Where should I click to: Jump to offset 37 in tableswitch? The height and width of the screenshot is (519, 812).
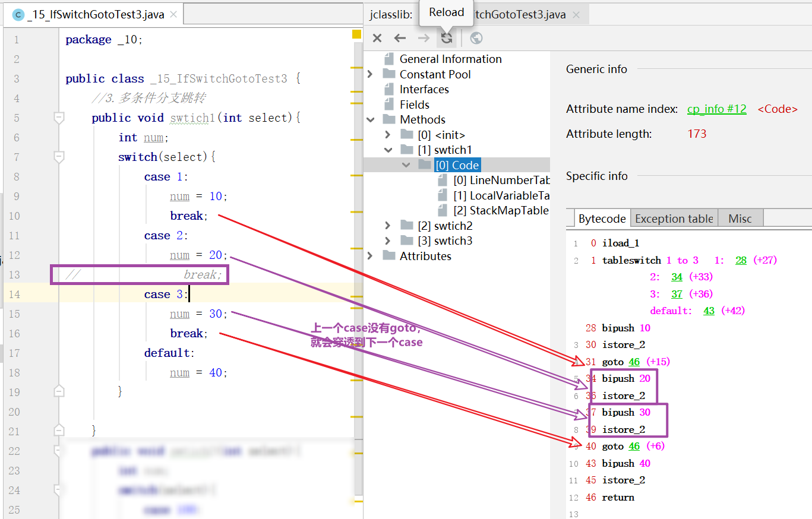677,294
